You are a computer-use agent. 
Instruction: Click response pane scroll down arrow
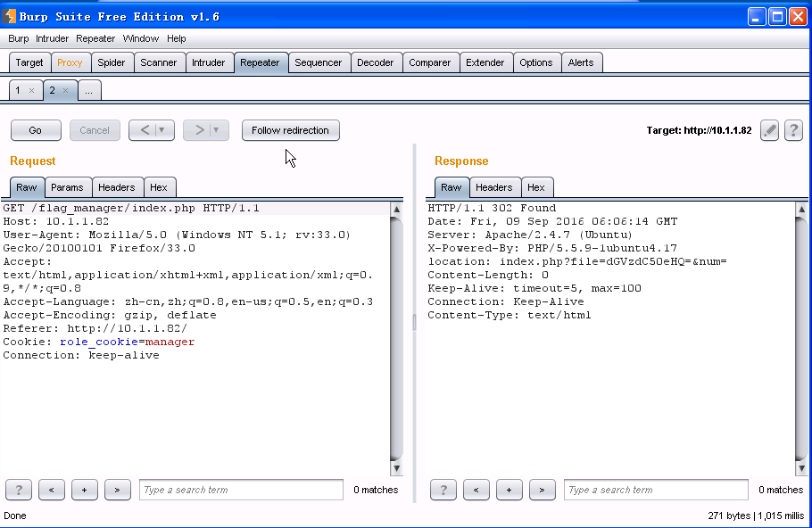click(801, 468)
